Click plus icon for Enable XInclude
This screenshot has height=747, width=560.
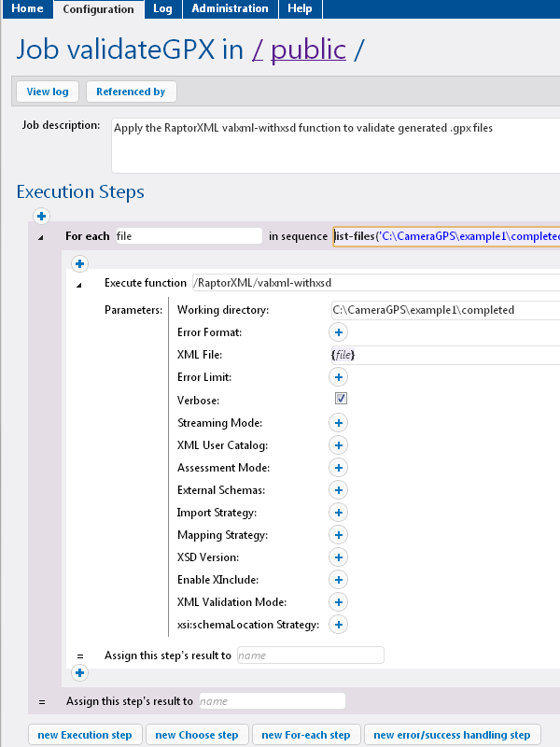coord(339,580)
